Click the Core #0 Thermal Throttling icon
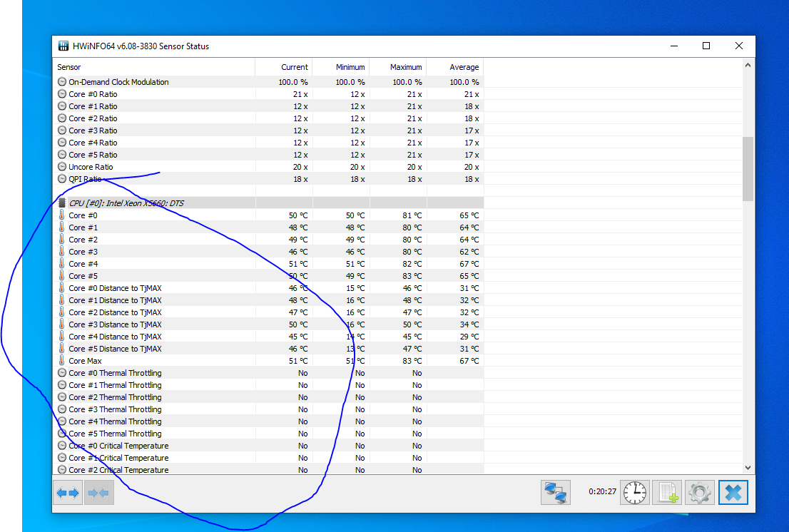Viewport: 789px width, 532px height. (x=62, y=372)
